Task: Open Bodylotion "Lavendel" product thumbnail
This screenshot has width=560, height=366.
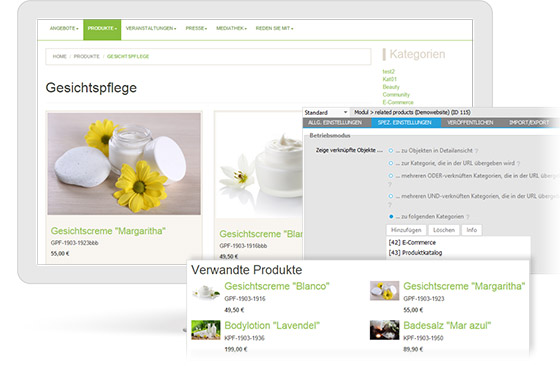Action: pos(206,330)
